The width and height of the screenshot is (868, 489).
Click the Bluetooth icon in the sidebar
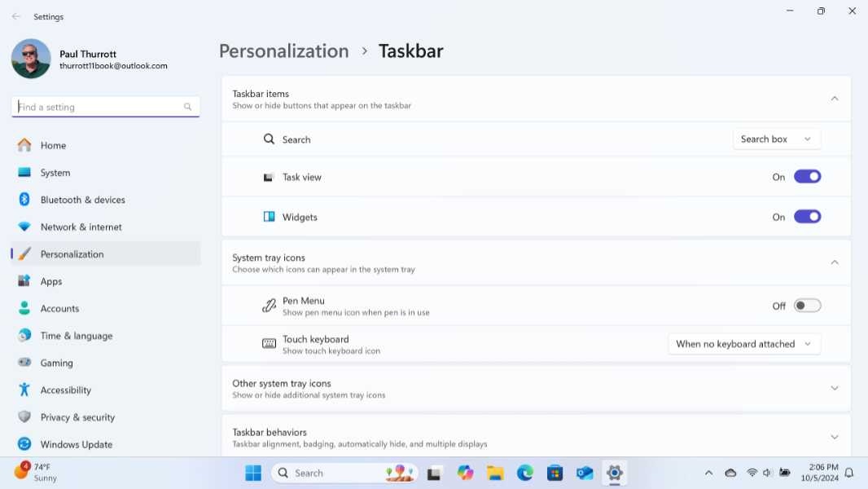pyautogui.click(x=24, y=200)
